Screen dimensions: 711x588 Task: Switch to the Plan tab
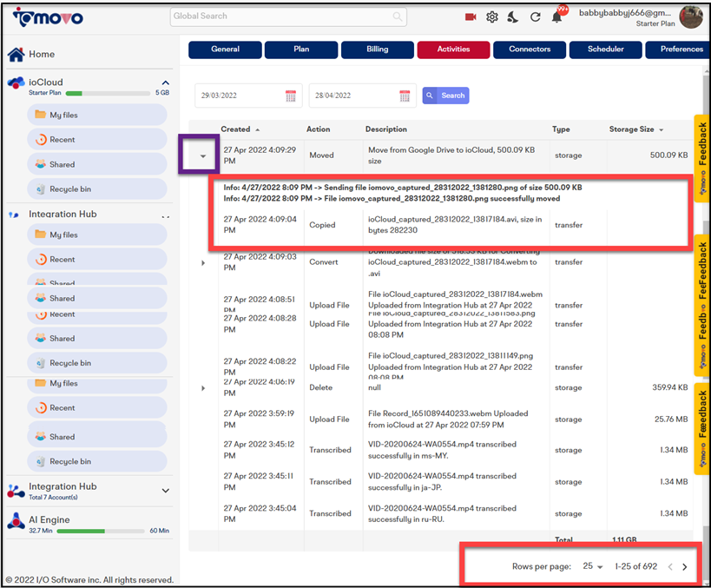point(301,50)
